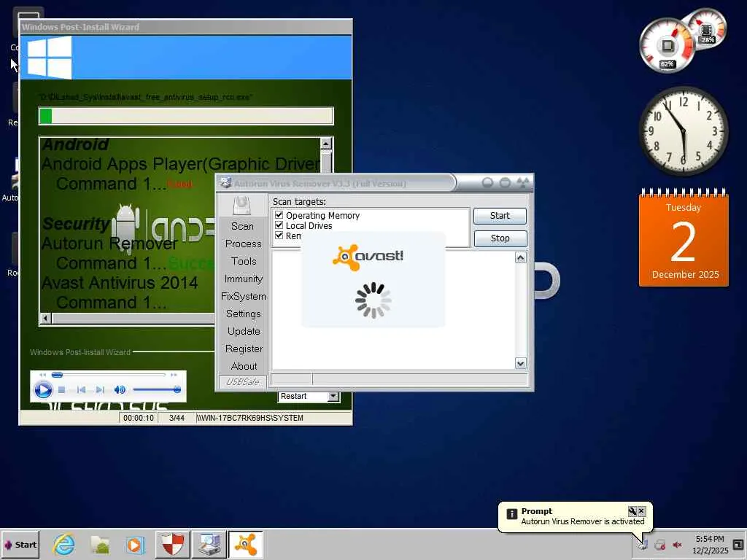Stop the wizard media playback

point(61,389)
